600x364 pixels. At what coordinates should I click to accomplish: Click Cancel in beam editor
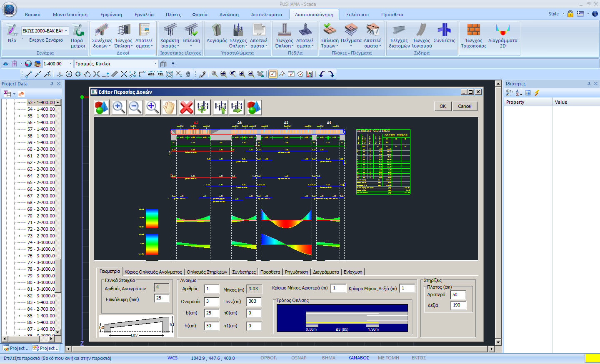point(465,106)
